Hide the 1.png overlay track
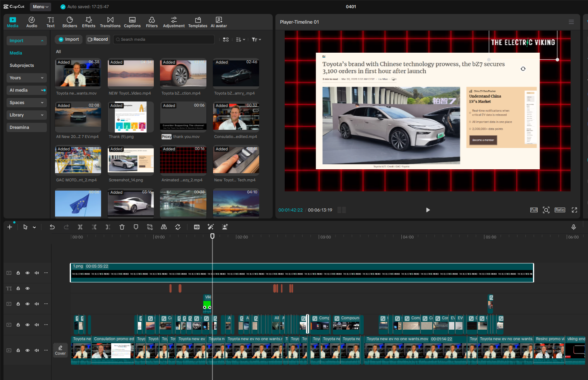The height and width of the screenshot is (380, 588). [x=27, y=273]
